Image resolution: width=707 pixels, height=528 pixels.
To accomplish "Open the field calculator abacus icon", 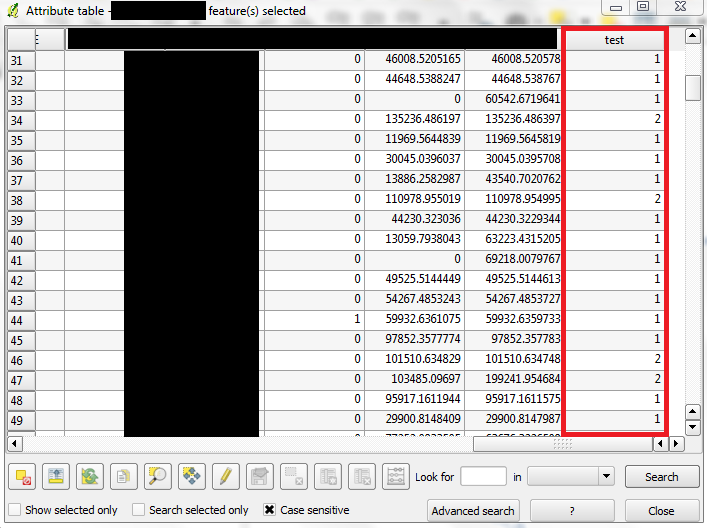I will click(395, 477).
